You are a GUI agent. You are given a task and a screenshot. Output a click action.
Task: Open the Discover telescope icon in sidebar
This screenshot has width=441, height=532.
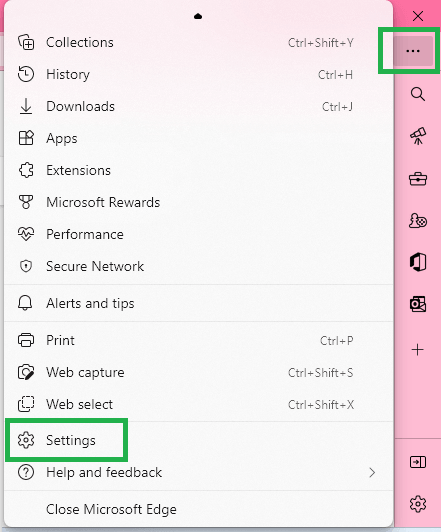pos(418,136)
